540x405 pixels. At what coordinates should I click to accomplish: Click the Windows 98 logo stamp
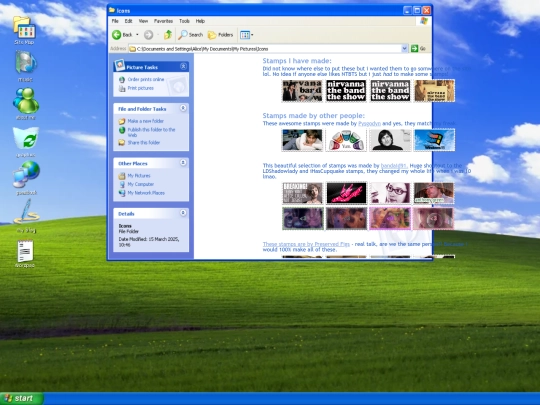coord(434,140)
